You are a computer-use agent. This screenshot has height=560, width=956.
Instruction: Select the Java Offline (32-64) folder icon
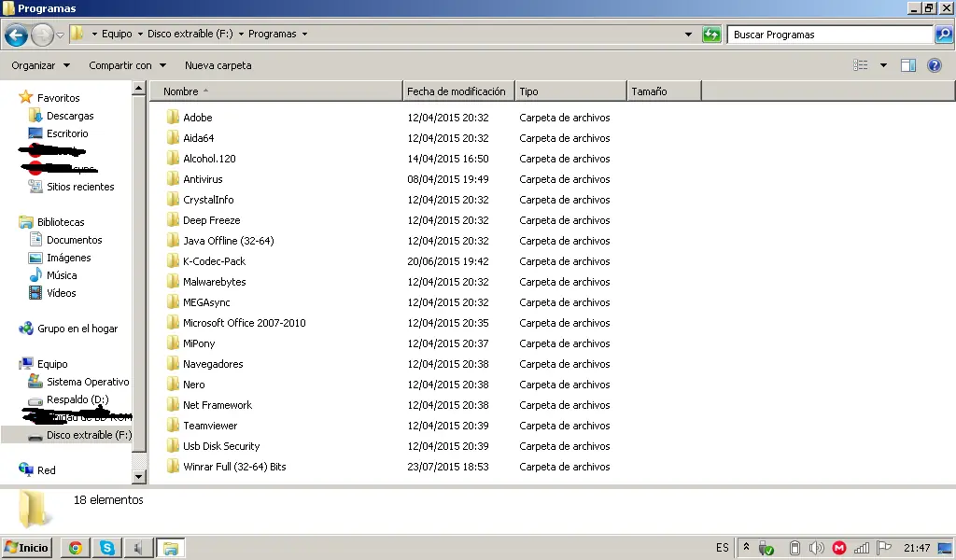point(173,241)
